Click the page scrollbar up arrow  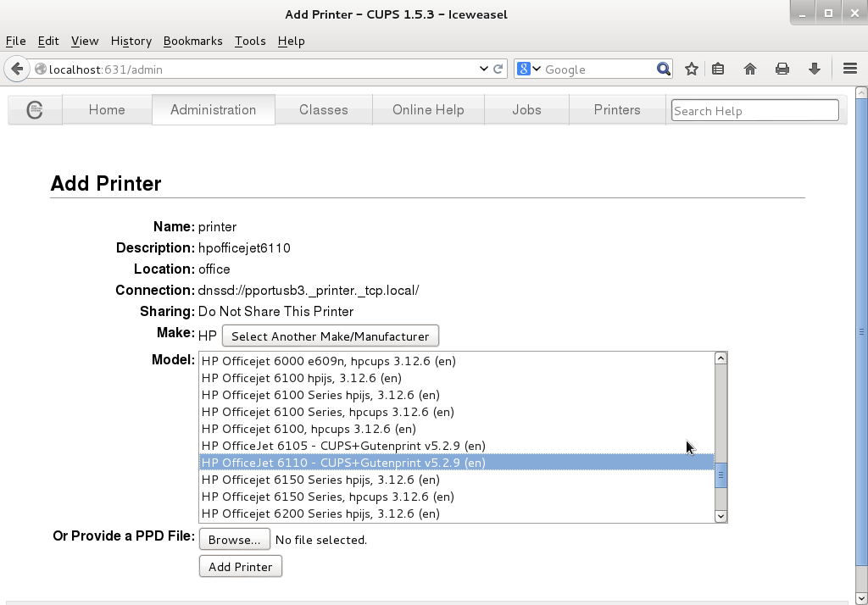pyautogui.click(x=861, y=93)
